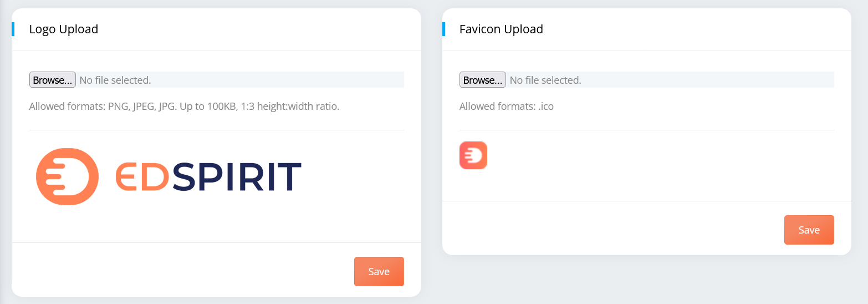This screenshot has height=304, width=868.
Task: Click the EDSPIRIT wordmark text in logo
Action: coord(208,176)
